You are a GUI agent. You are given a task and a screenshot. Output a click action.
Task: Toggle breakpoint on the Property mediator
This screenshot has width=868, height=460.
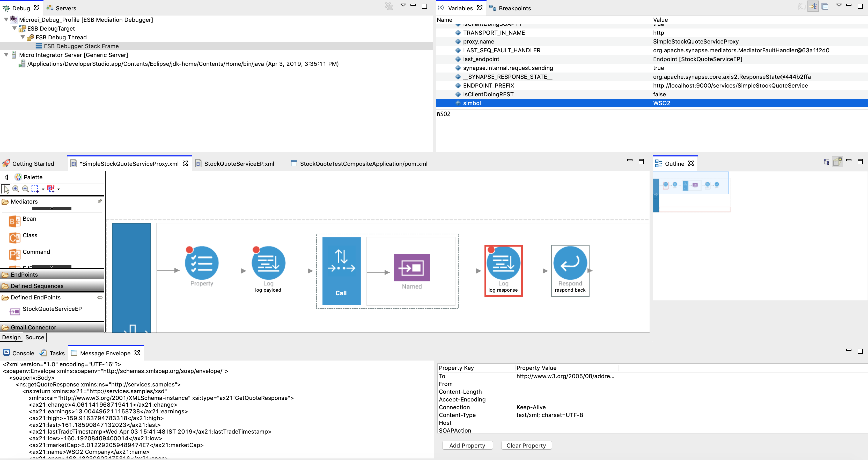click(x=189, y=250)
